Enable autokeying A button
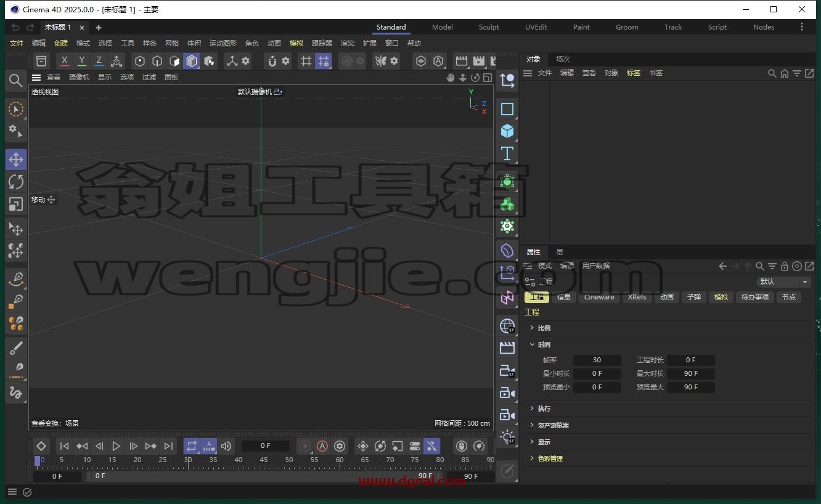Screen dimensions: 821x504 point(322,446)
